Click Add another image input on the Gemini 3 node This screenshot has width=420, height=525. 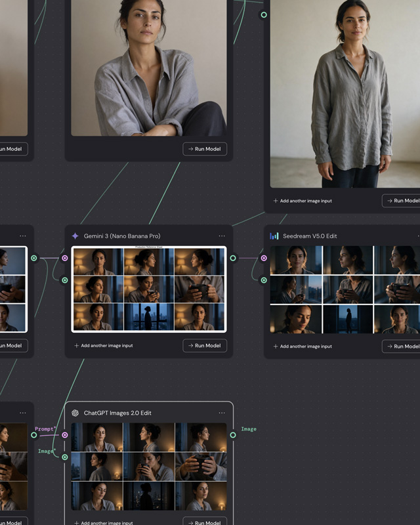point(104,346)
